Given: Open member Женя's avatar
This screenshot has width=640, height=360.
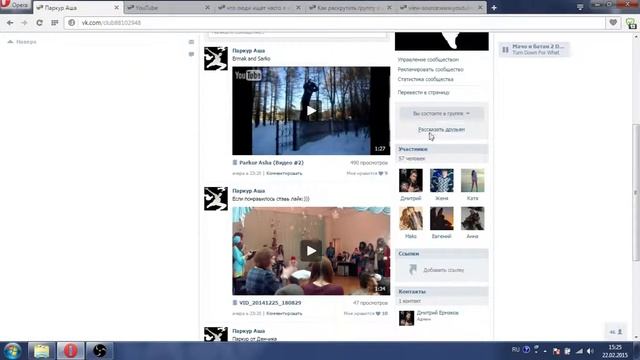Looking at the screenshot, I should (x=441, y=180).
